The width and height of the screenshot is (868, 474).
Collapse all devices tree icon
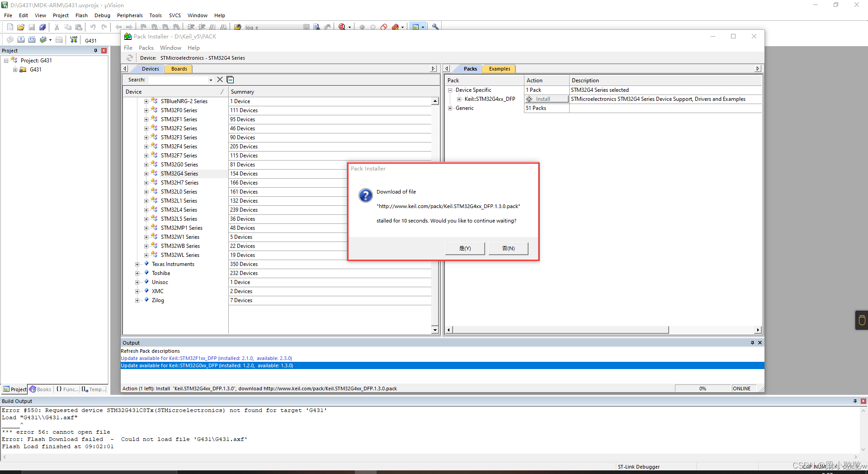point(230,80)
